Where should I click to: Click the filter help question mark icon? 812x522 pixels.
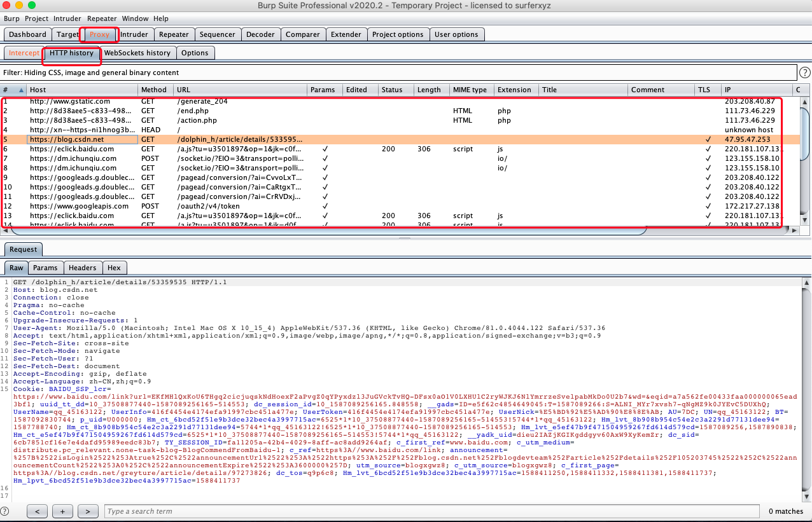[x=804, y=72]
